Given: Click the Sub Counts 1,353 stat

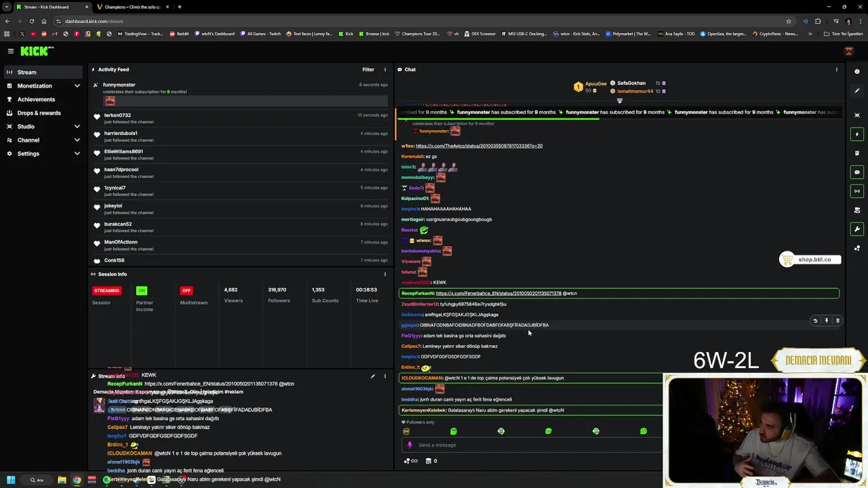Looking at the screenshot, I should point(325,295).
